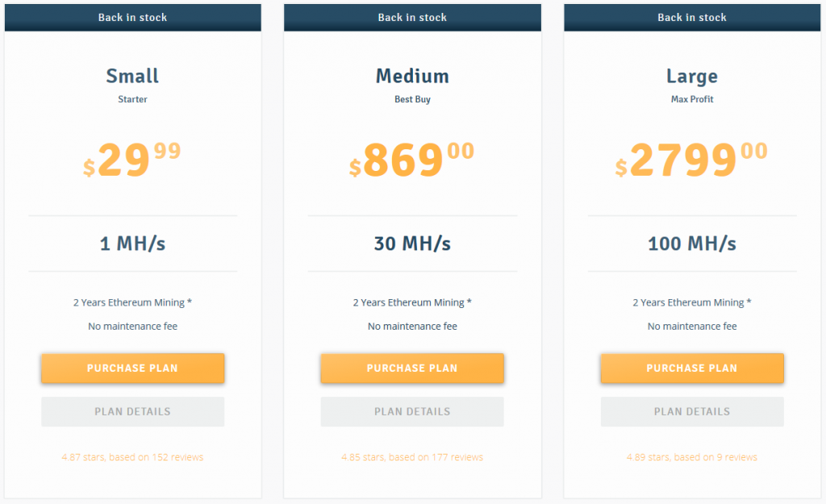View Plan Details for the Medium plan
826x504 pixels.
pos(412,411)
